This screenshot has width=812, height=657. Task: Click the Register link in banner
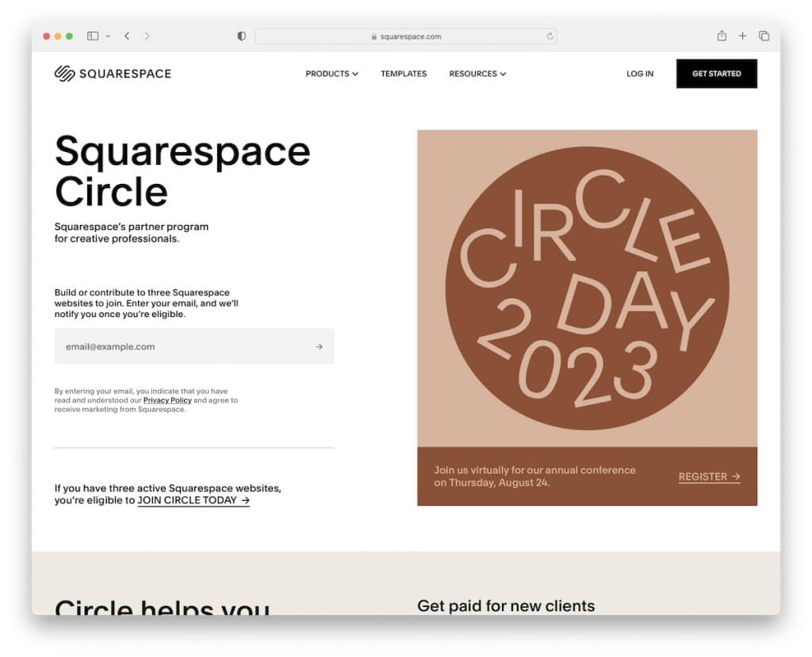(x=710, y=476)
